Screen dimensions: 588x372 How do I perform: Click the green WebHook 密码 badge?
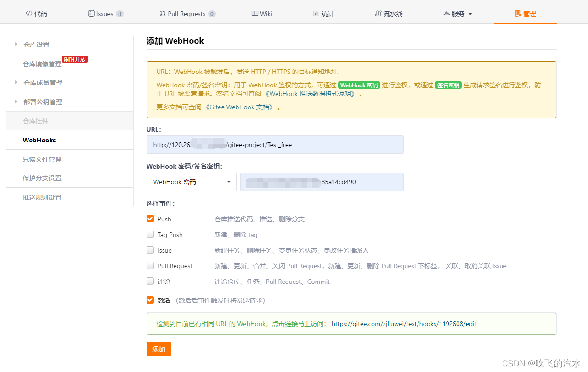tap(359, 85)
